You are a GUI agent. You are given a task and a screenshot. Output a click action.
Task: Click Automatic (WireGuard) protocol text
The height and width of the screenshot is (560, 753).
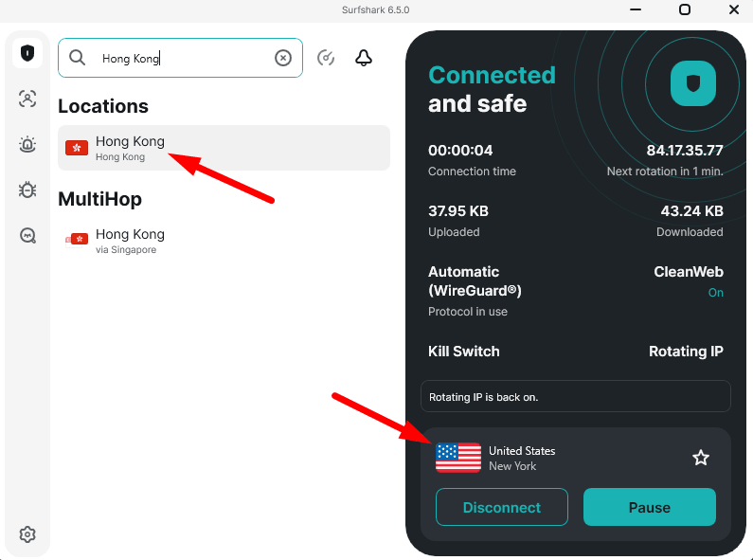475,281
